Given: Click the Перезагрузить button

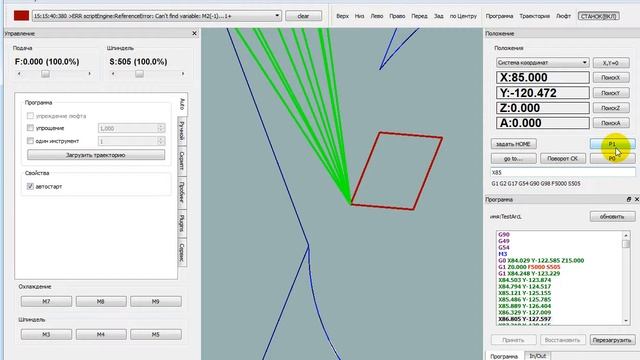Looking at the screenshot, I should [612, 340].
